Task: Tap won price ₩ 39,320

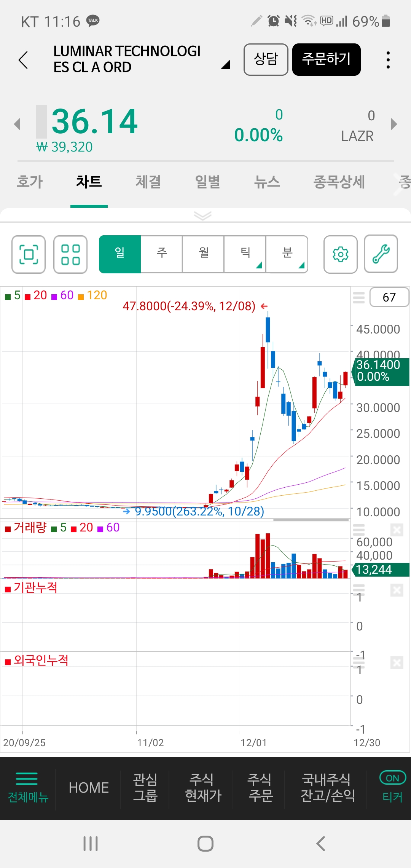Action: tap(64, 147)
